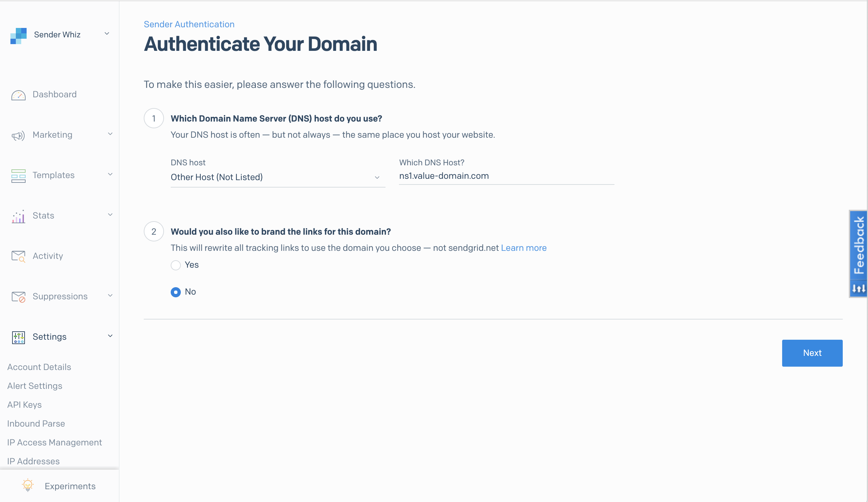Click the Next button

coord(812,353)
